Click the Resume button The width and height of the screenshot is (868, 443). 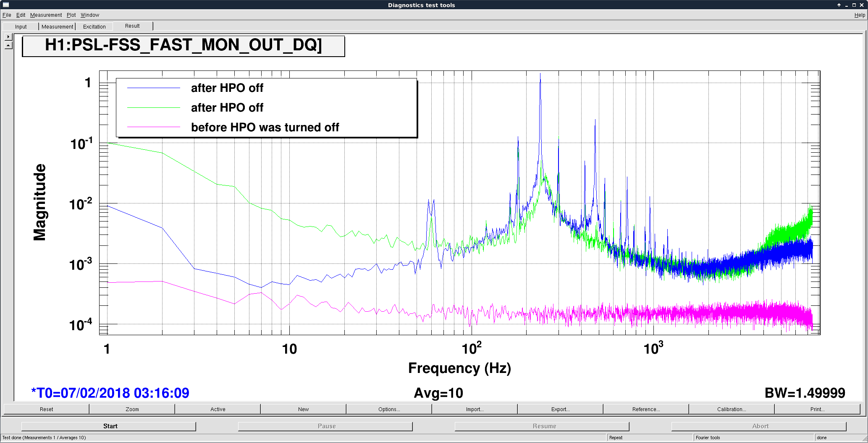pyautogui.click(x=542, y=426)
